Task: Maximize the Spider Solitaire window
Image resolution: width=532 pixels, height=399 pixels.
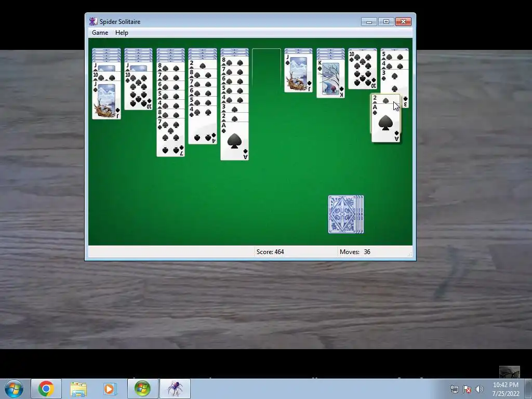Action: point(386,22)
